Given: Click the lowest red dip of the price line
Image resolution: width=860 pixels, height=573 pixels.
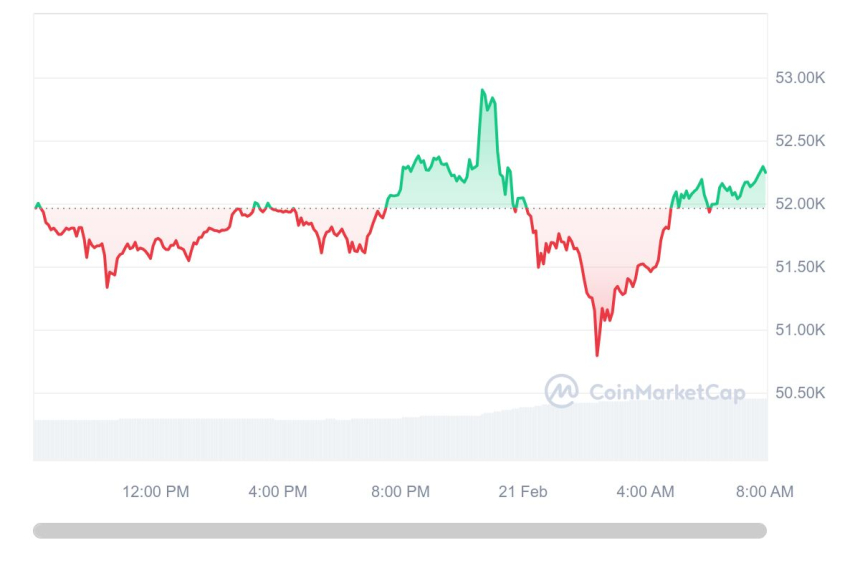Looking at the screenshot, I should point(597,354).
